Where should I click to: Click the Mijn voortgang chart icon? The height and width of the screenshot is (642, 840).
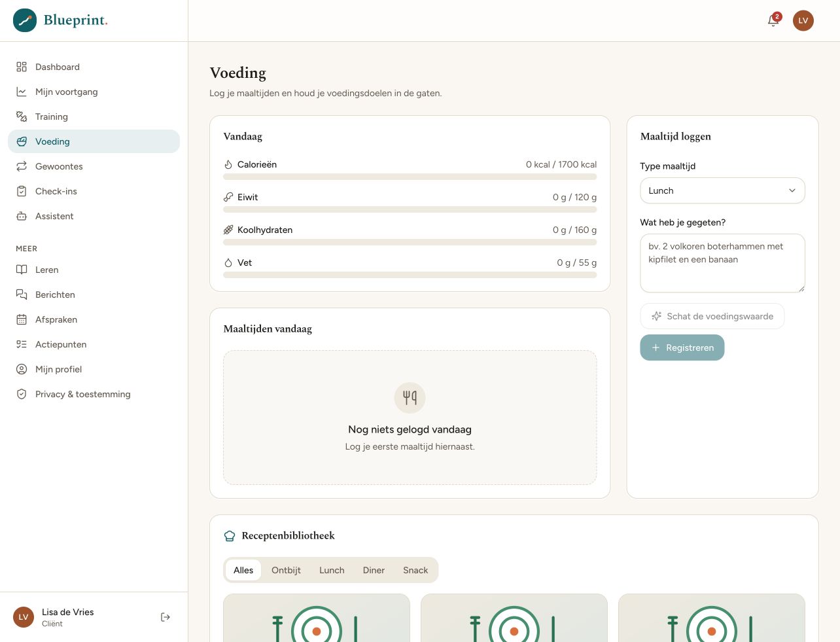(22, 92)
